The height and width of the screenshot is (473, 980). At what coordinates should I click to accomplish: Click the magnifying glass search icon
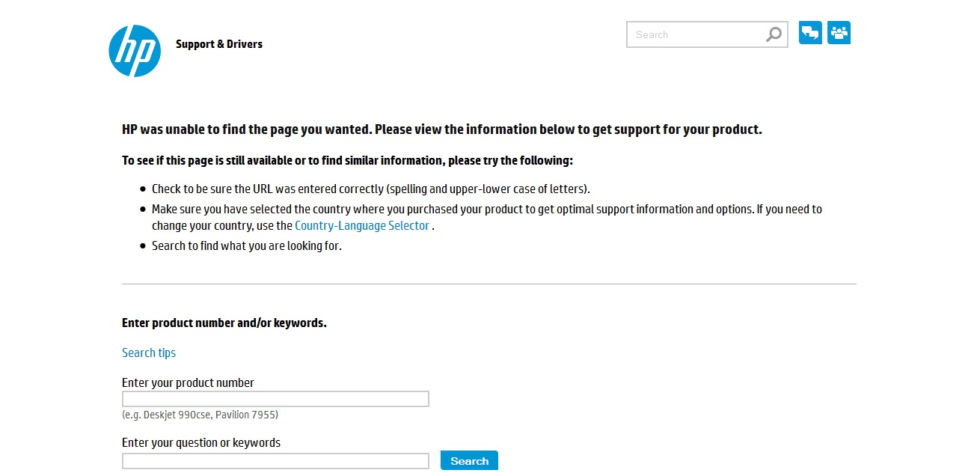[x=774, y=34]
